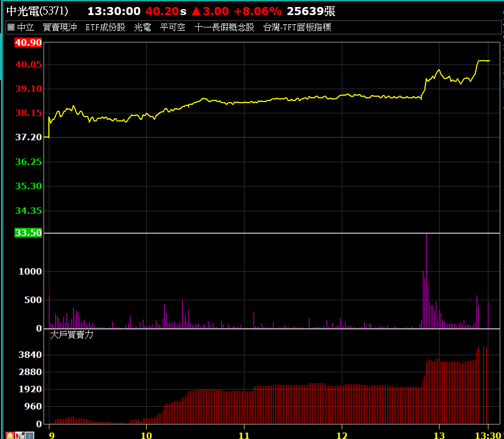Select the 光電 industry tag
The width and height of the screenshot is (504, 439).
pyautogui.click(x=142, y=27)
